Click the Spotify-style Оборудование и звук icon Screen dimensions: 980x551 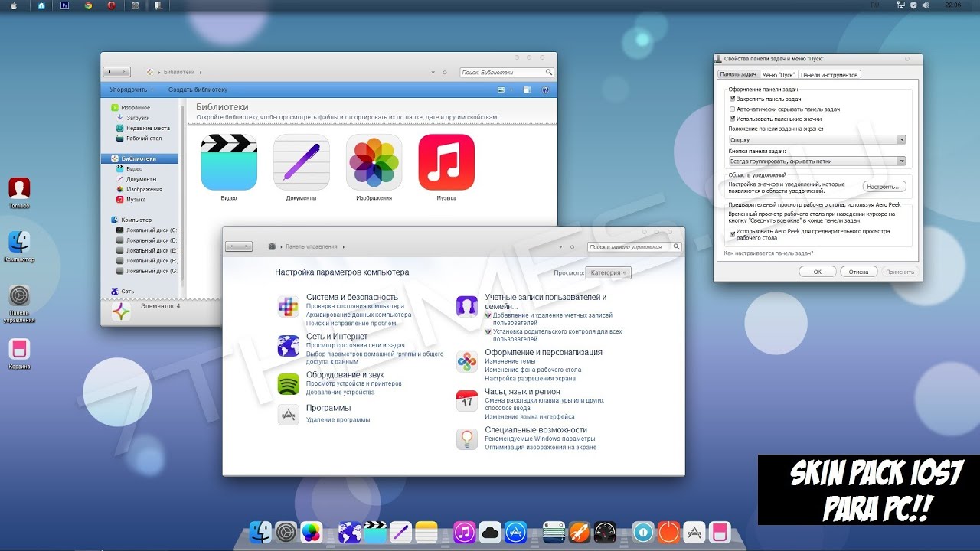pyautogui.click(x=288, y=384)
